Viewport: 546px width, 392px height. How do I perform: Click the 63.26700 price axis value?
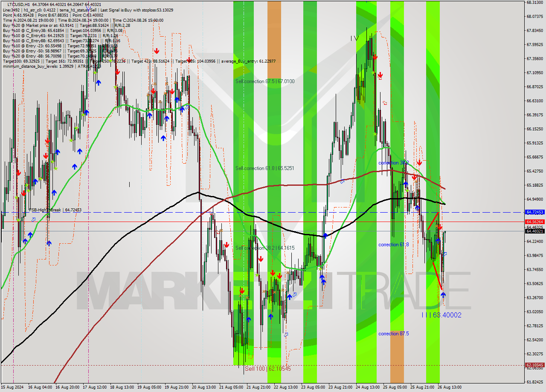click(535, 297)
